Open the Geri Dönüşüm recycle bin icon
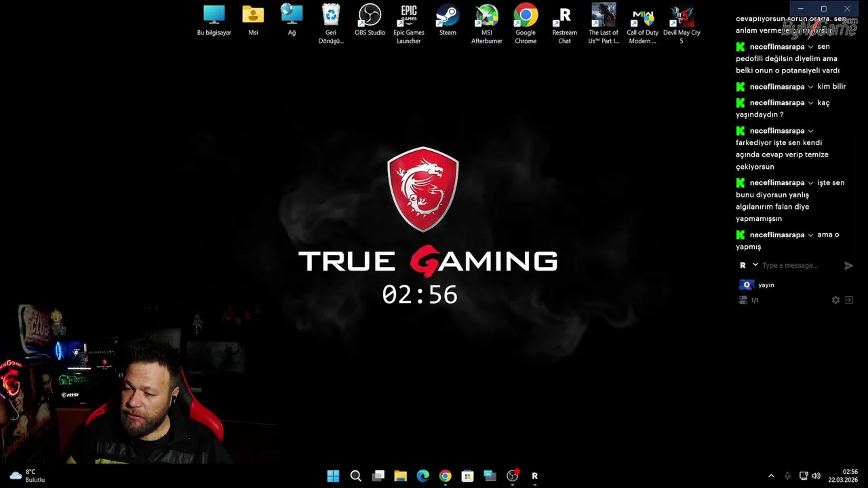This screenshot has height=488, width=868. coord(331,24)
